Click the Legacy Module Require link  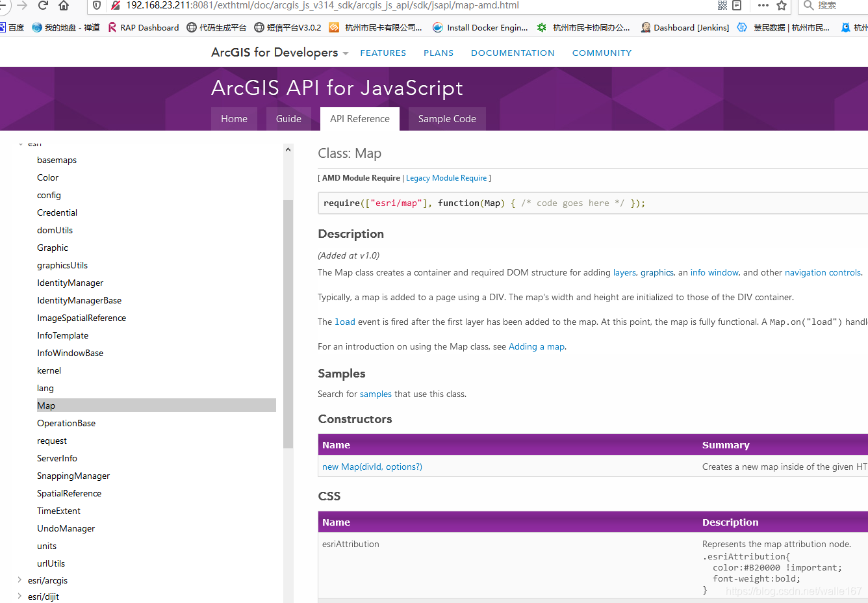(446, 178)
